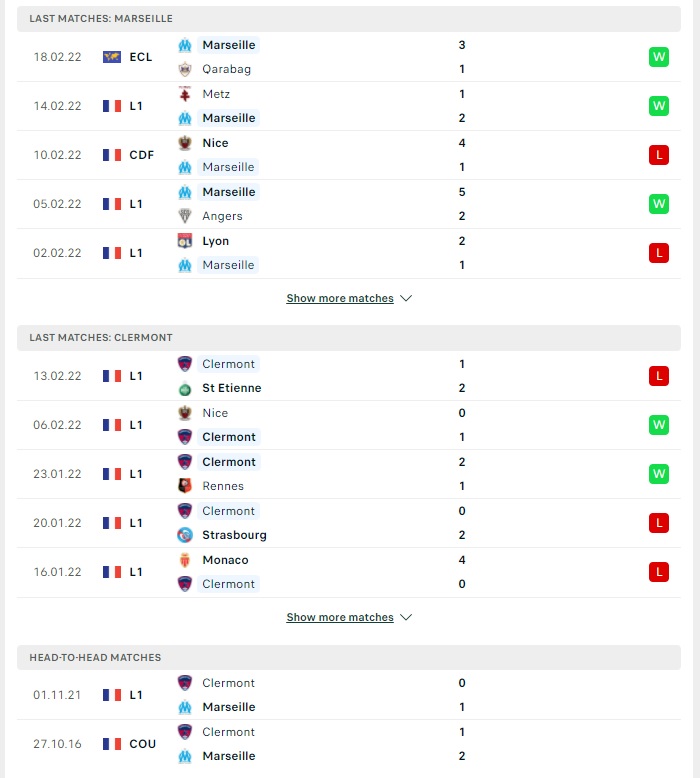Click the Rennes club crest icon

tap(185, 486)
